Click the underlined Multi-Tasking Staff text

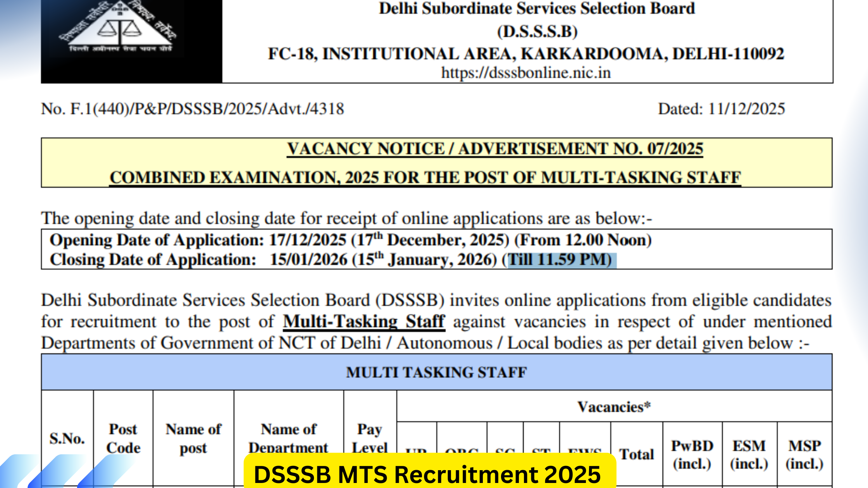click(364, 321)
